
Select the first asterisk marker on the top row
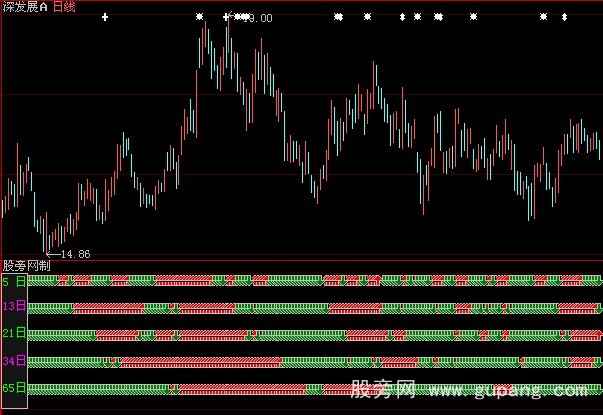199,17
